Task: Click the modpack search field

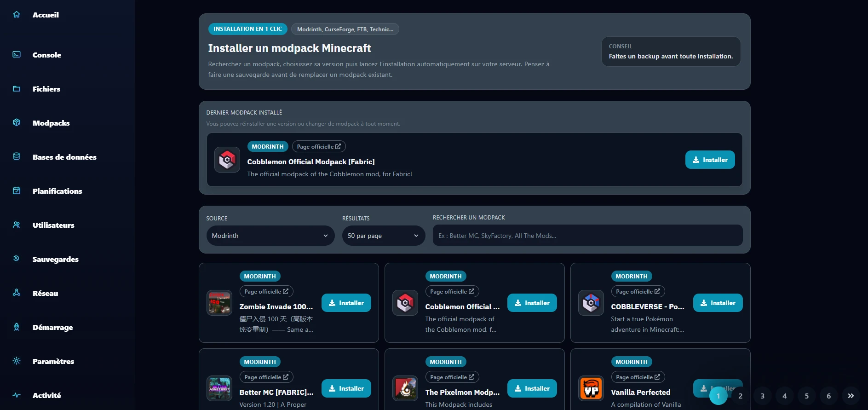Action: (x=587, y=235)
